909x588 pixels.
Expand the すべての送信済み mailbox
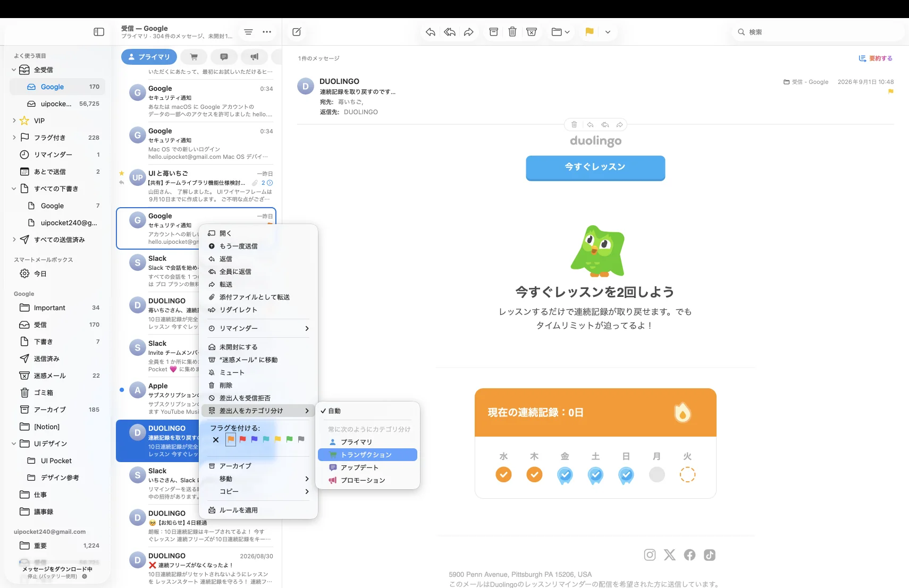coord(14,240)
